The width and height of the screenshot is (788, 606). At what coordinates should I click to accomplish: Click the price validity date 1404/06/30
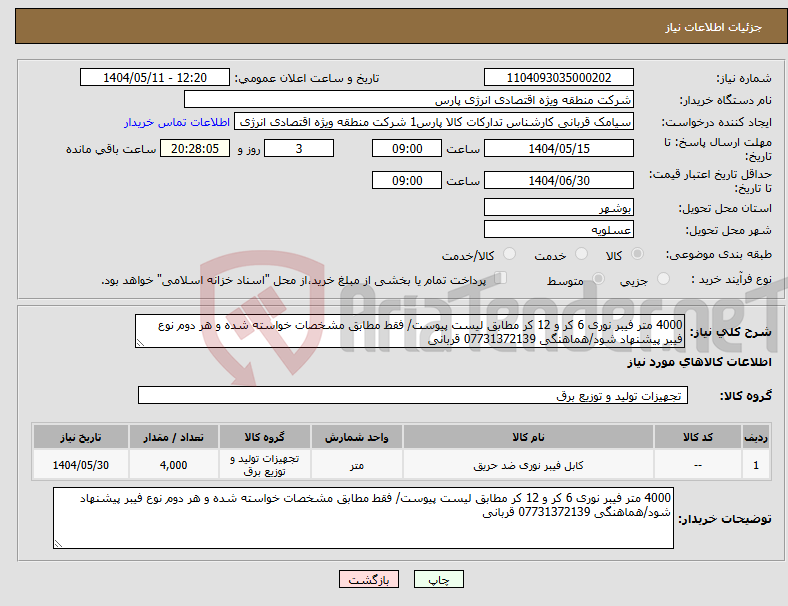coord(559,180)
